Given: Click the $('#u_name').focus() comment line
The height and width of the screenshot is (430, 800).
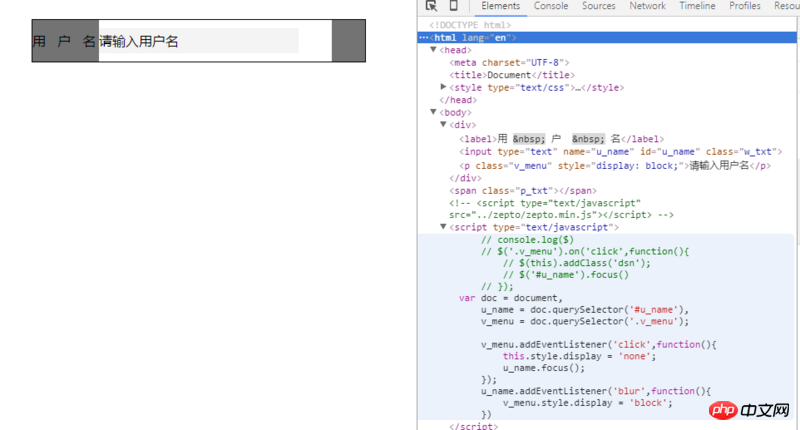Looking at the screenshot, I should (566, 275).
